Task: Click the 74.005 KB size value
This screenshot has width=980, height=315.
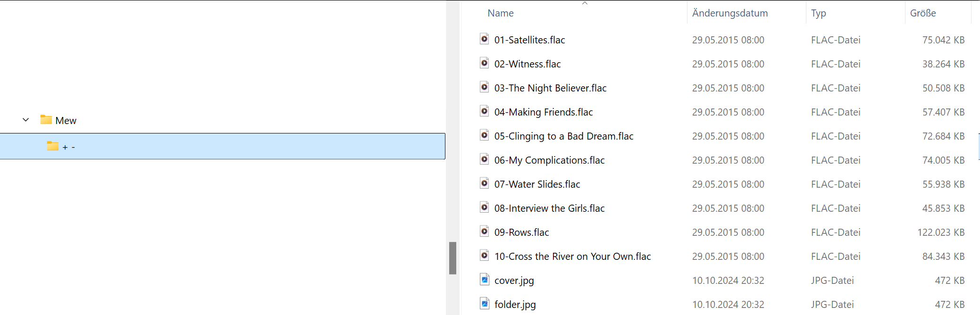Action: click(x=943, y=160)
